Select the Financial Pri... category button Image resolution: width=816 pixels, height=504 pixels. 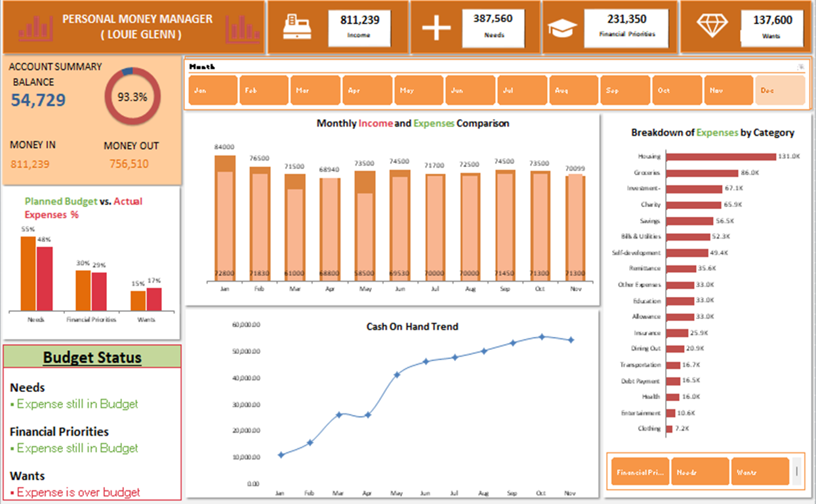tap(639, 471)
